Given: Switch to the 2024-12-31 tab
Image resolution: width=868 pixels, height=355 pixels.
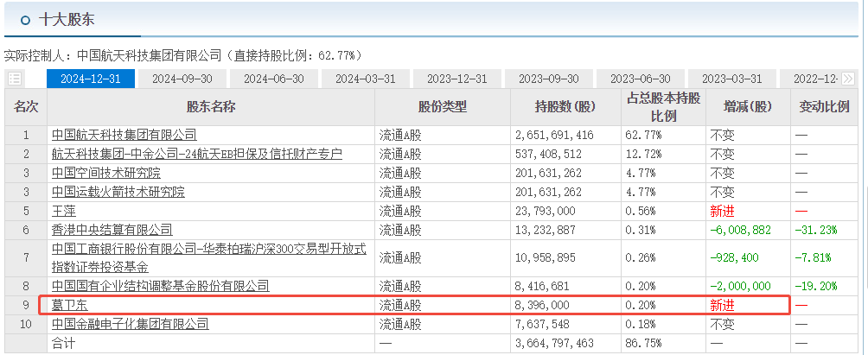Looking at the screenshot, I should click(x=90, y=79).
